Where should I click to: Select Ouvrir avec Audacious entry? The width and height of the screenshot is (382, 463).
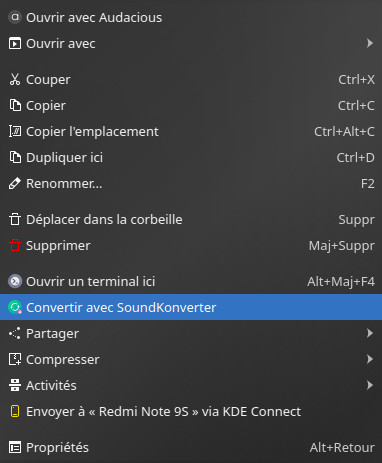(x=191, y=17)
